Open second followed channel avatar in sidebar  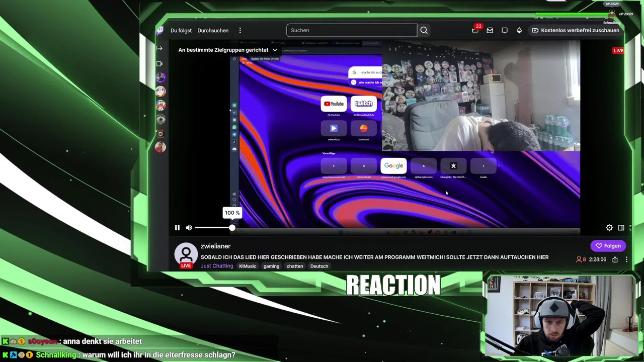tap(160, 92)
